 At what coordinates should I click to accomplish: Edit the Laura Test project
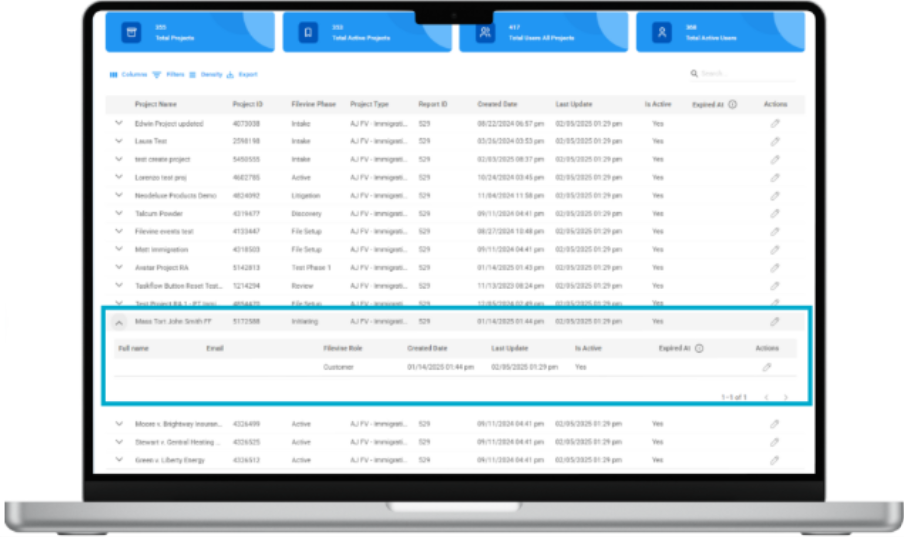pos(775,141)
